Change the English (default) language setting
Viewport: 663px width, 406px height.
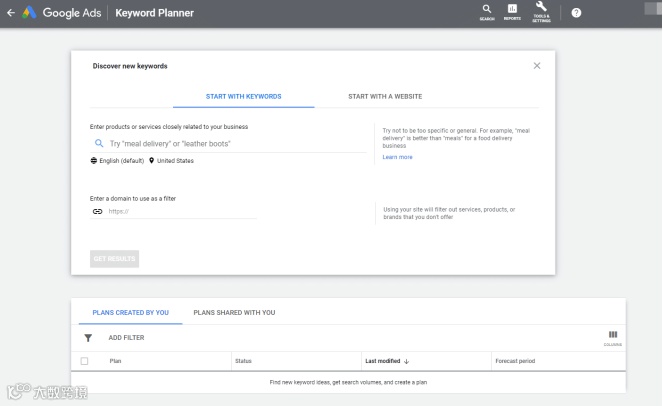click(x=117, y=160)
